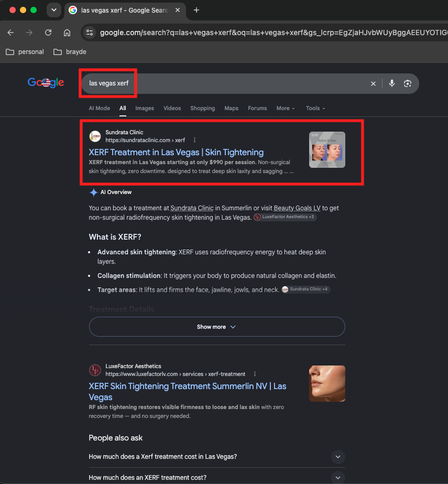
Task: Click the URL in the address bar
Action: point(274,33)
